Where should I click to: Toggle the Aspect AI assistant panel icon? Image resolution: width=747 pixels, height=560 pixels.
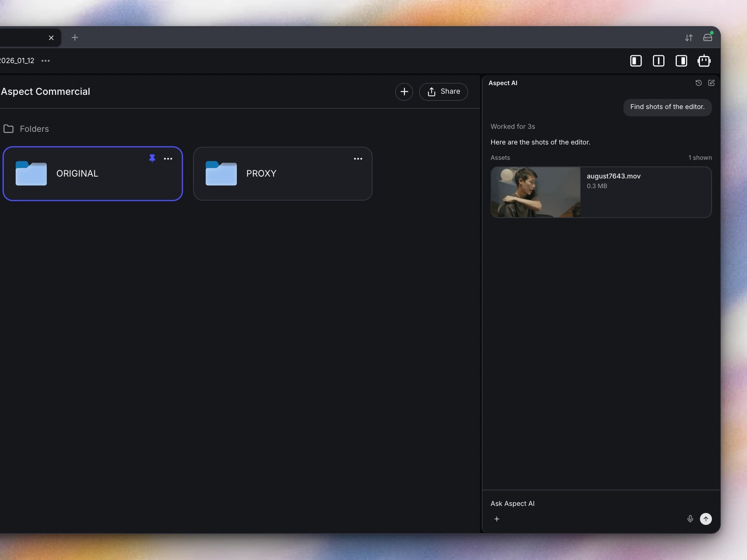[x=704, y=60]
